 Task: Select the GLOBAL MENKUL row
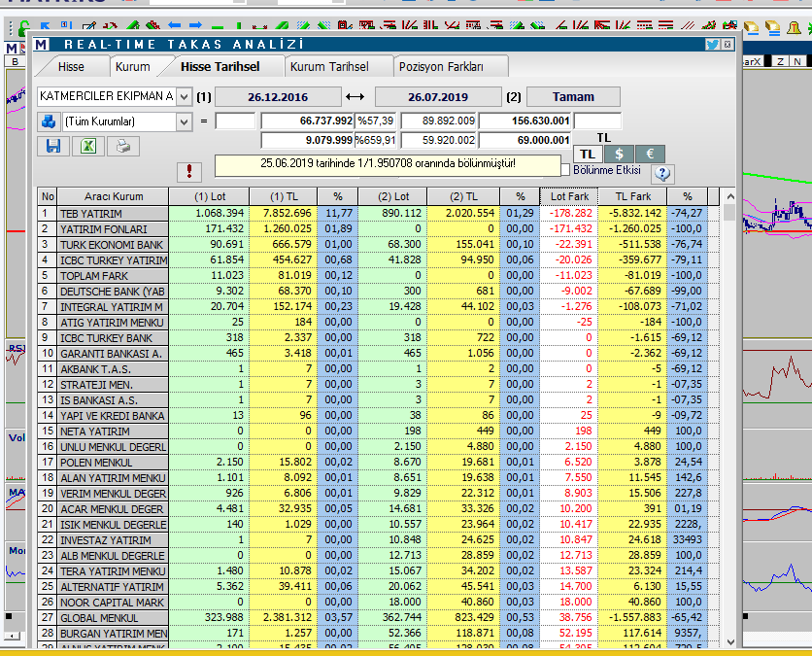click(x=378, y=618)
